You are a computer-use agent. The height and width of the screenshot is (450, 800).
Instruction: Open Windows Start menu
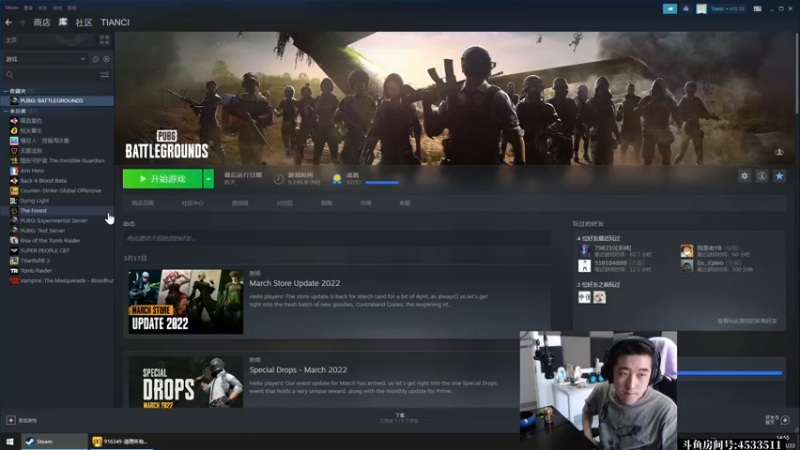(x=10, y=441)
